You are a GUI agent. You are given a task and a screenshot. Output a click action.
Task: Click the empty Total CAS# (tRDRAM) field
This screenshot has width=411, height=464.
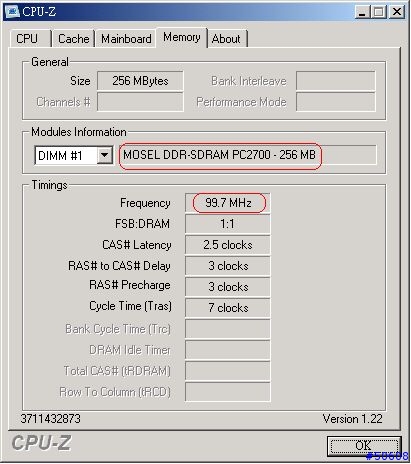click(228, 371)
